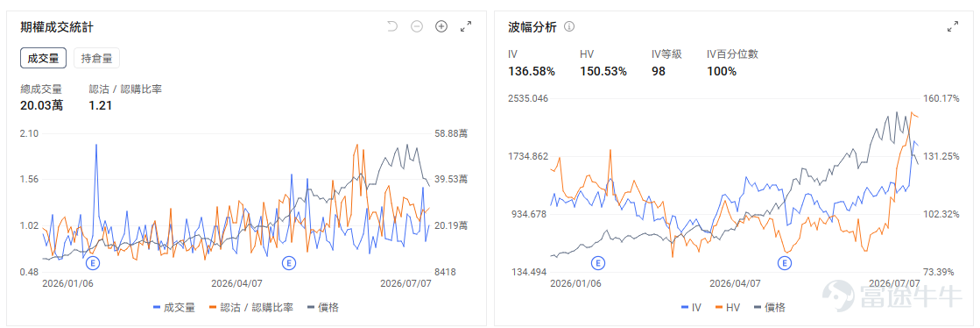Click the 2026/04/07 date label in volume chart
Image resolution: width=980 pixels, height=328 pixels.
click(x=236, y=283)
